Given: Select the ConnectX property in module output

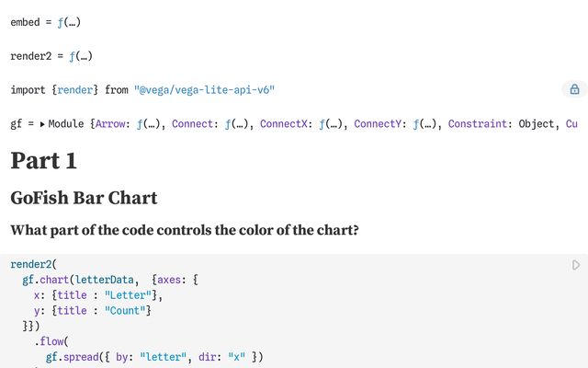Looking at the screenshot, I should [x=284, y=124].
